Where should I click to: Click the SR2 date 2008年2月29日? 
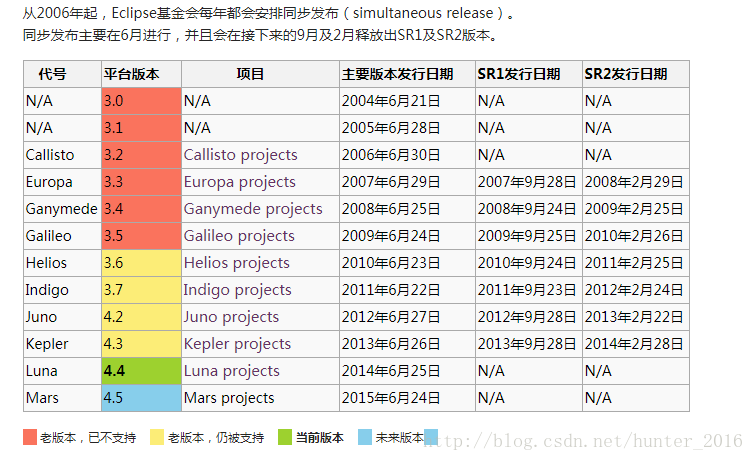click(x=634, y=182)
